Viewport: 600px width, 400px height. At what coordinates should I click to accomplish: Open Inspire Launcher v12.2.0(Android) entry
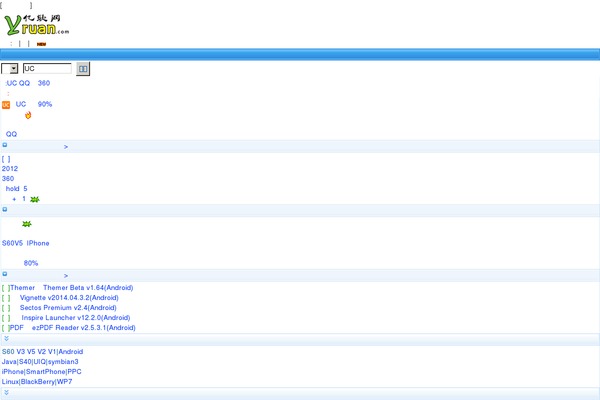pos(76,317)
